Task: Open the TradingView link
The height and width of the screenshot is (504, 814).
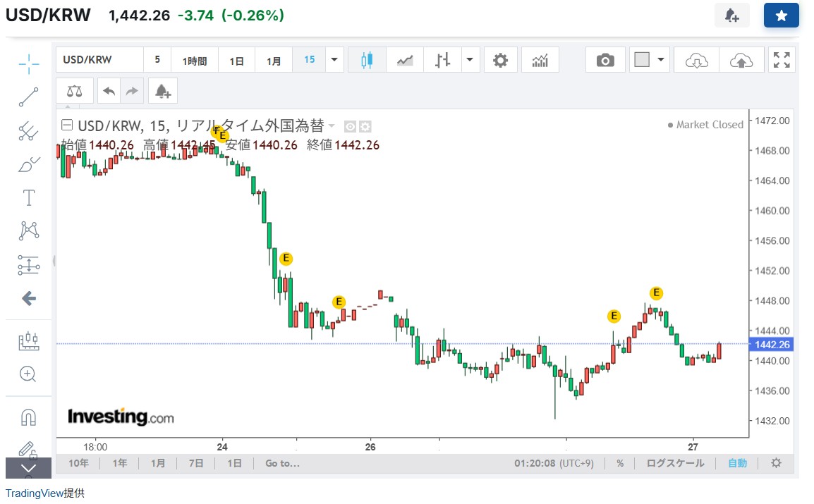Action: pyautogui.click(x=35, y=493)
